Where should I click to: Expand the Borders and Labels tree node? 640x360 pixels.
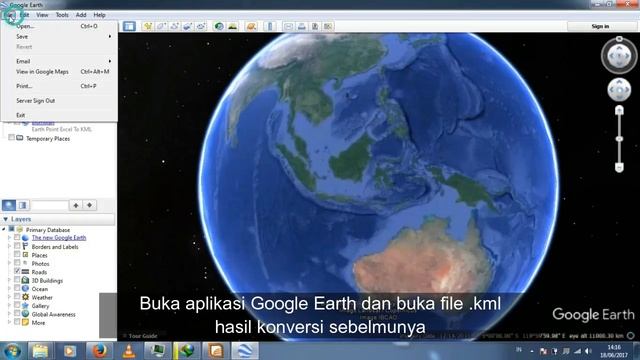[x=9, y=246]
